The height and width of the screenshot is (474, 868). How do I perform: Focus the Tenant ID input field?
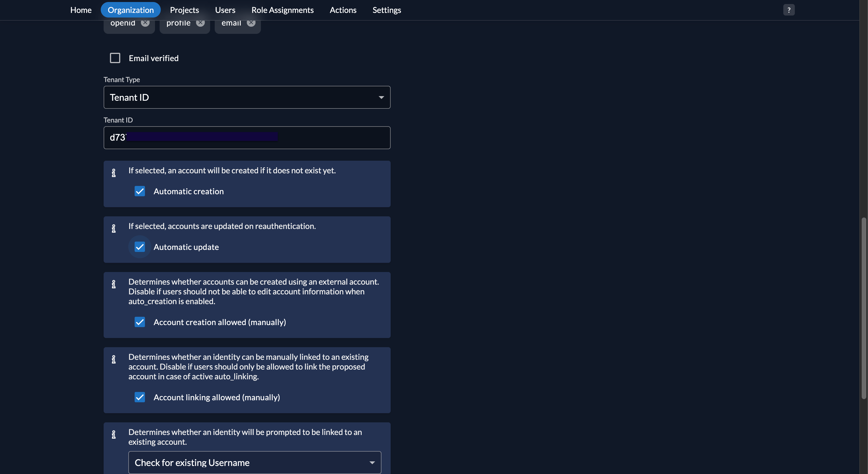point(247,137)
